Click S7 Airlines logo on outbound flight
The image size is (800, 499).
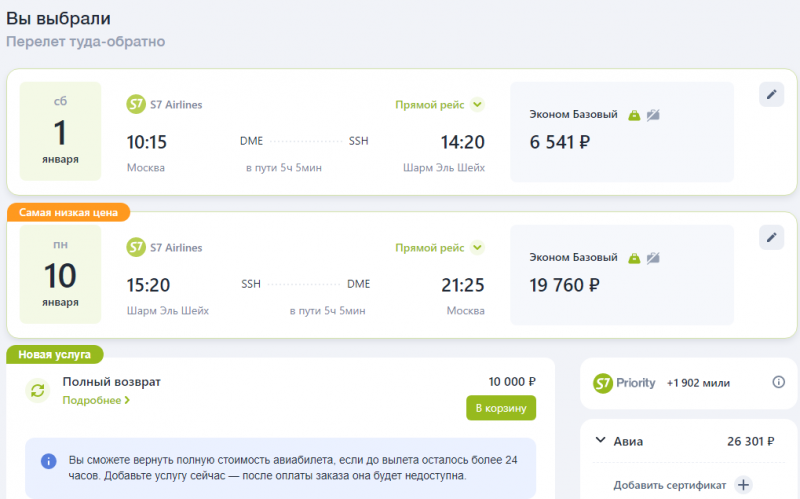pyautogui.click(x=136, y=104)
